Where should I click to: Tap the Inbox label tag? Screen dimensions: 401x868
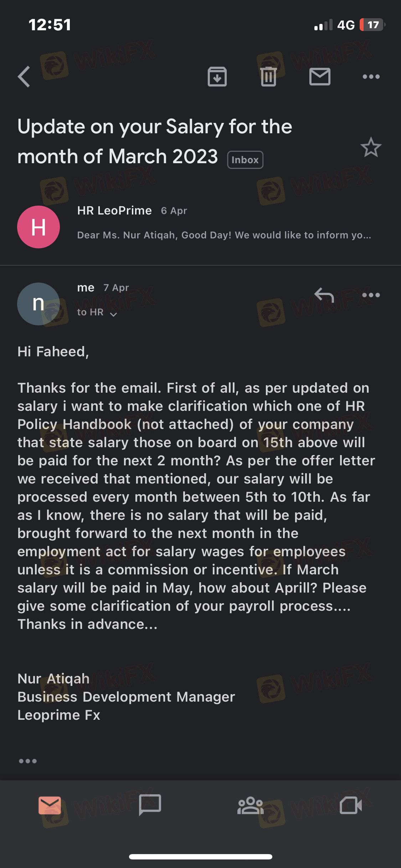click(245, 160)
